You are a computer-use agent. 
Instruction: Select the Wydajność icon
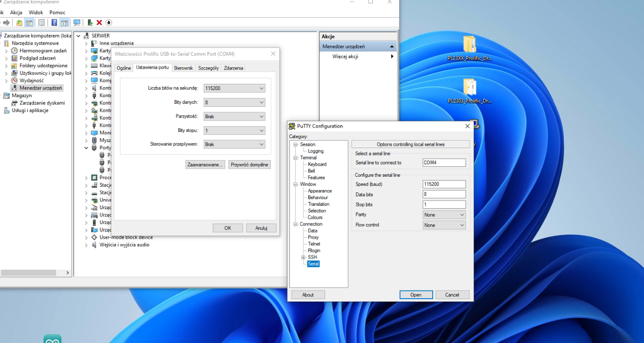click(x=15, y=81)
